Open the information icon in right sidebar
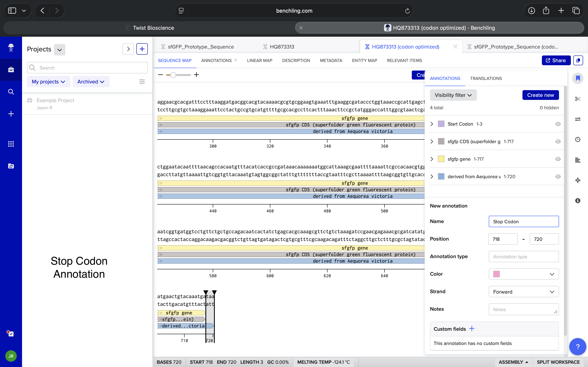The image size is (588, 367). point(578,200)
